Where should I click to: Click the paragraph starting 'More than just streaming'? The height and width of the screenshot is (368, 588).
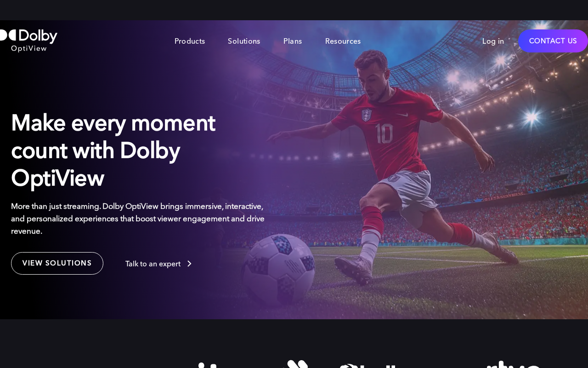click(x=138, y=218)
